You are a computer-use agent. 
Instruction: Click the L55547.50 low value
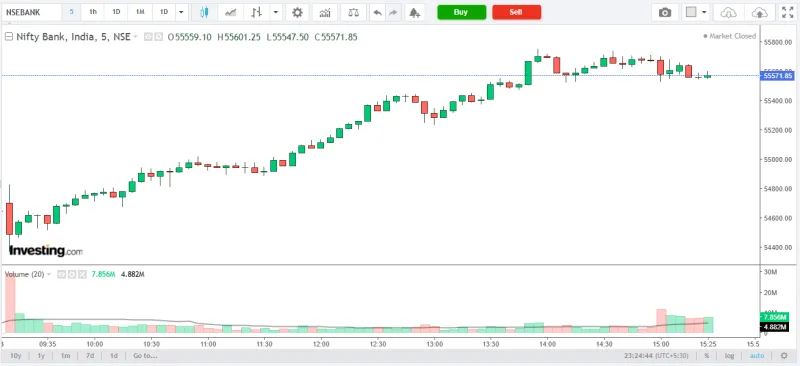pyautogui.click(x=287, y=37)
